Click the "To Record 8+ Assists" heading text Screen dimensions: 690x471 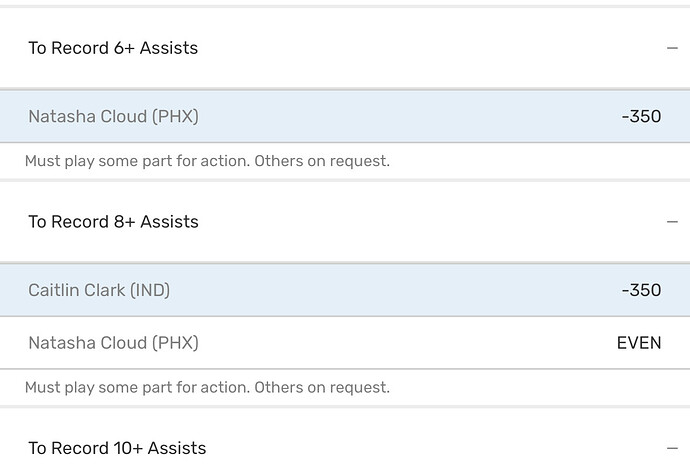tap(113, 222)
